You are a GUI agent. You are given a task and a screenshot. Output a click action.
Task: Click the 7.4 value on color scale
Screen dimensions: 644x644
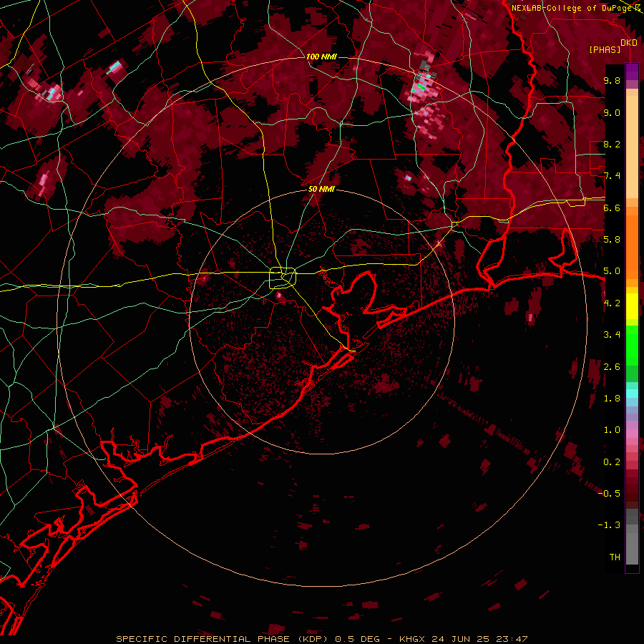coord(612,176)
